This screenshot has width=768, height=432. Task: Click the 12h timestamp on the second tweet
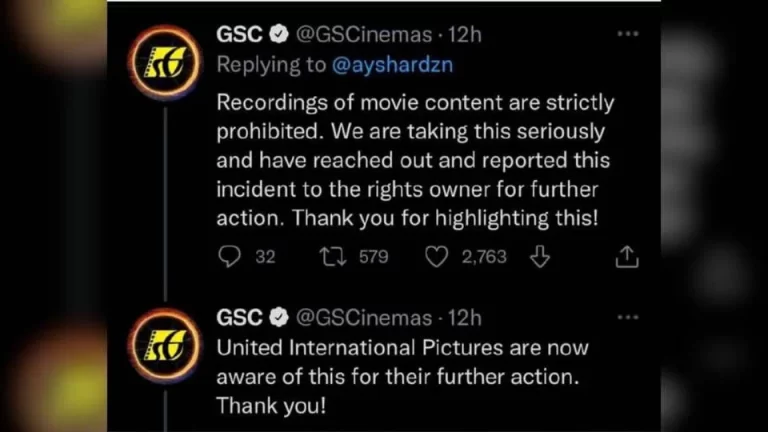pos(464,318)
